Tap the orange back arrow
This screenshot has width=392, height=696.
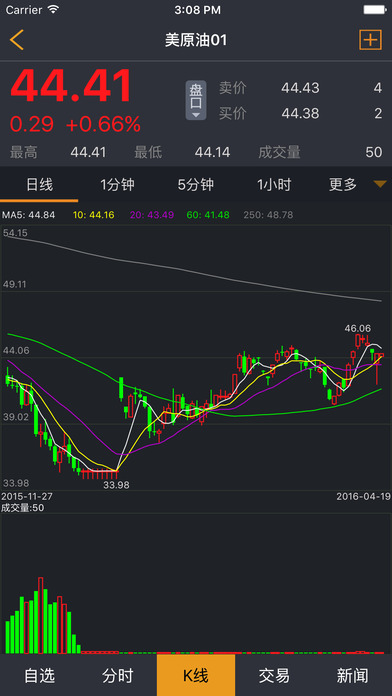pyautogui.click(x=16, y=40)
